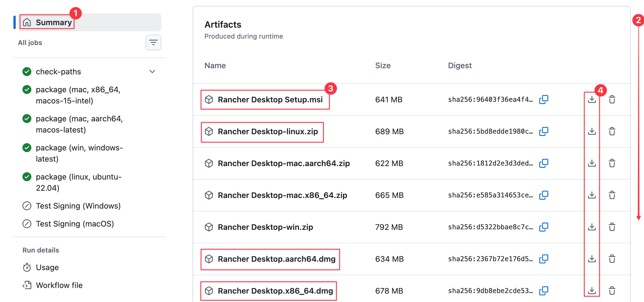Viewport: 644px width, 302px height.
Task: Delete Rancher Desktop.aarch64.dmg artifact
Action: (x=612, y=259)
